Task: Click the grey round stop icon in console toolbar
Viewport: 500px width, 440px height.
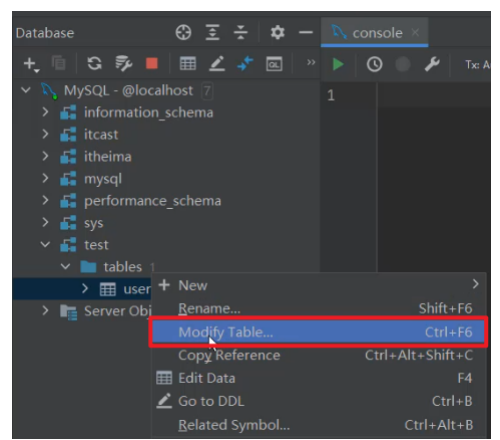Action: pyautogui.click(x=403, y=64)
